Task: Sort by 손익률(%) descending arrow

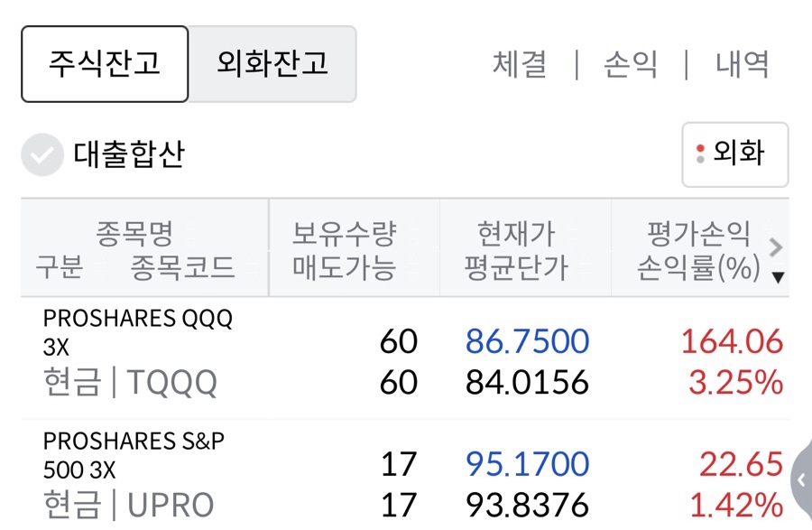Action: [778, 278]
